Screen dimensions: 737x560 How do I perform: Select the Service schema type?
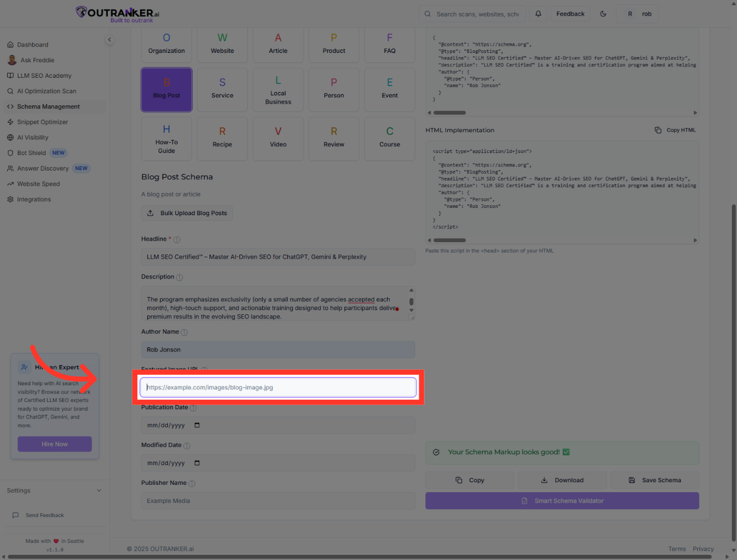(x=222, y=90)
